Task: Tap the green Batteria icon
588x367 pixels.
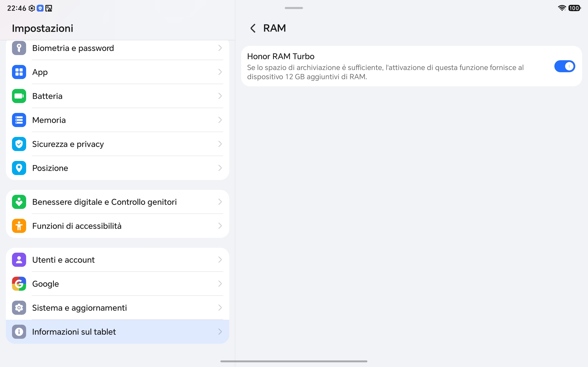Action: (x=19, y=96)
